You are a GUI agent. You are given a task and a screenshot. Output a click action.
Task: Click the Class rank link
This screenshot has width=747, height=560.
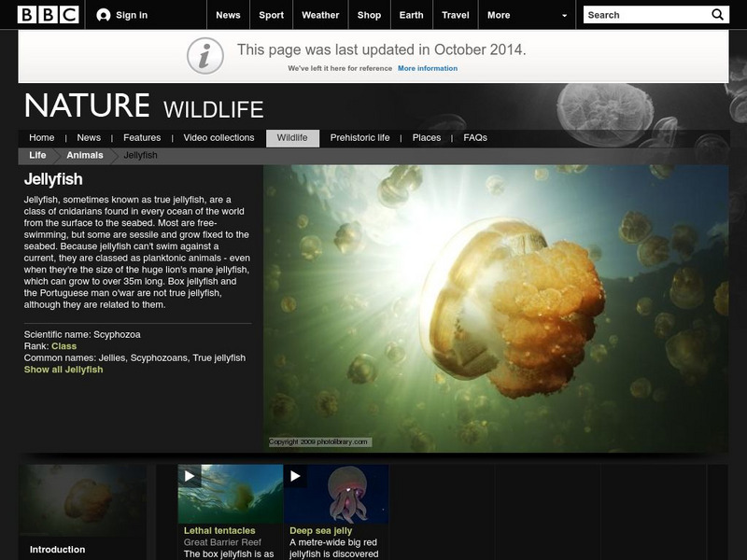[63, 345]
